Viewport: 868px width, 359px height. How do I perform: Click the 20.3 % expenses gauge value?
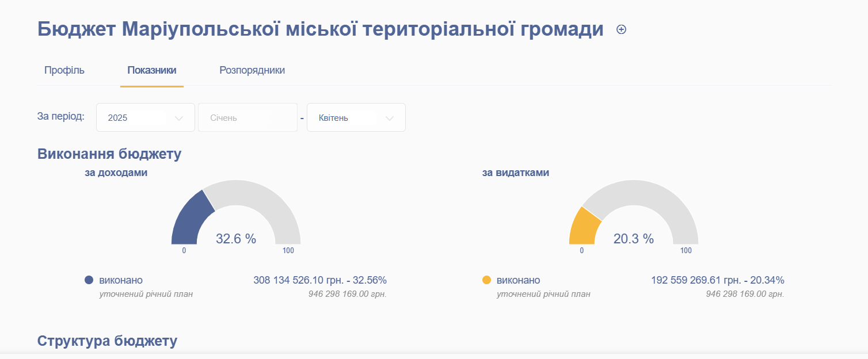click(634, 239)
